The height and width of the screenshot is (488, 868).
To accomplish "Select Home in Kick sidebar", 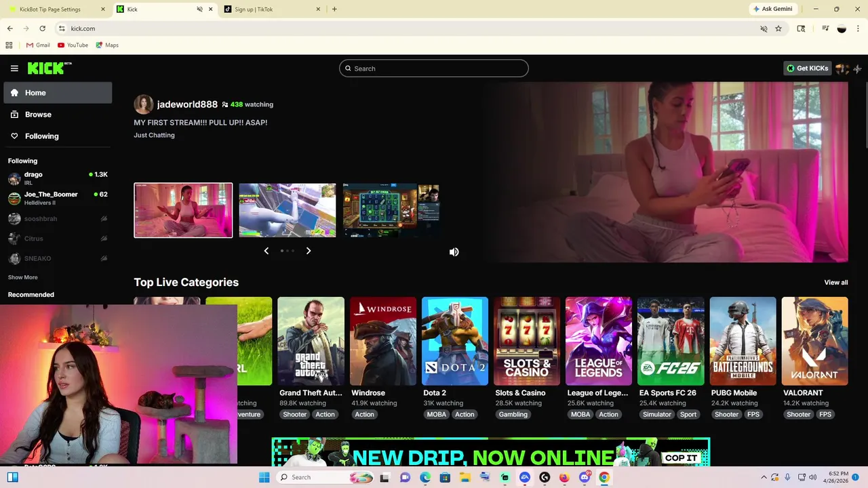I will click(x=58, y=93).
